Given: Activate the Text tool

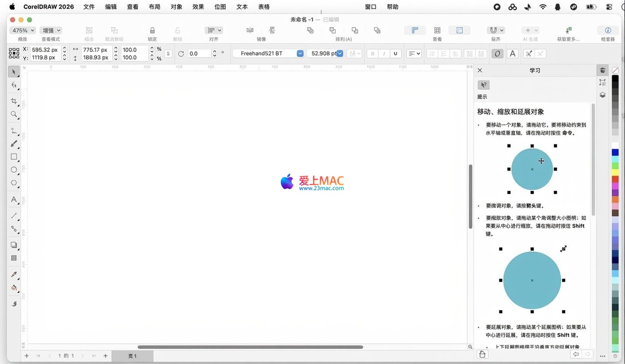Looking at the screenshot, I should coord(14,200).
